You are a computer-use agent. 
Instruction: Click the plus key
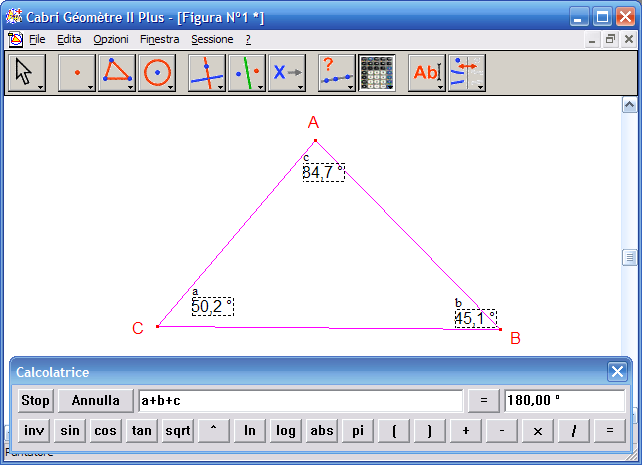[x=466, y=431]
